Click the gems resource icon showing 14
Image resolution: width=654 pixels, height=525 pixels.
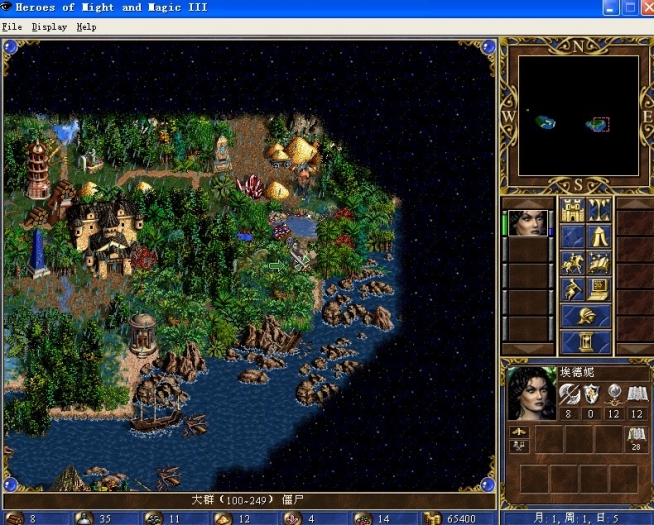[362, 518]
